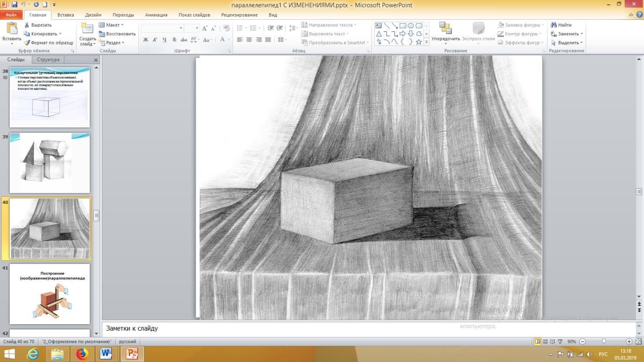Image resolution: width=644 pixels, height=362 pixels.
Task: Click the Paste (Вставить) clipboard icon
Action: pyautogui.click(x=12, y=28)
